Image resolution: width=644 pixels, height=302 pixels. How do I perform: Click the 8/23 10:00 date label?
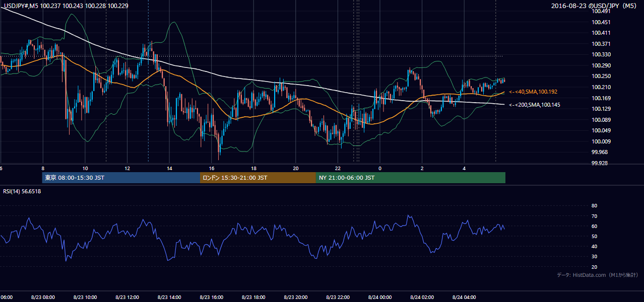point(85,297)
